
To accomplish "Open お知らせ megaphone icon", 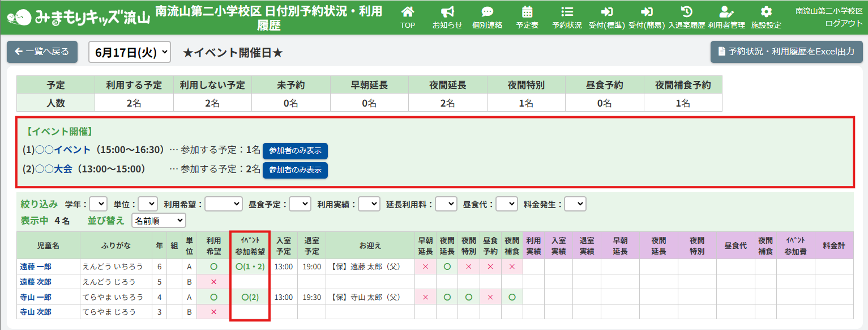I will point(447,12).
